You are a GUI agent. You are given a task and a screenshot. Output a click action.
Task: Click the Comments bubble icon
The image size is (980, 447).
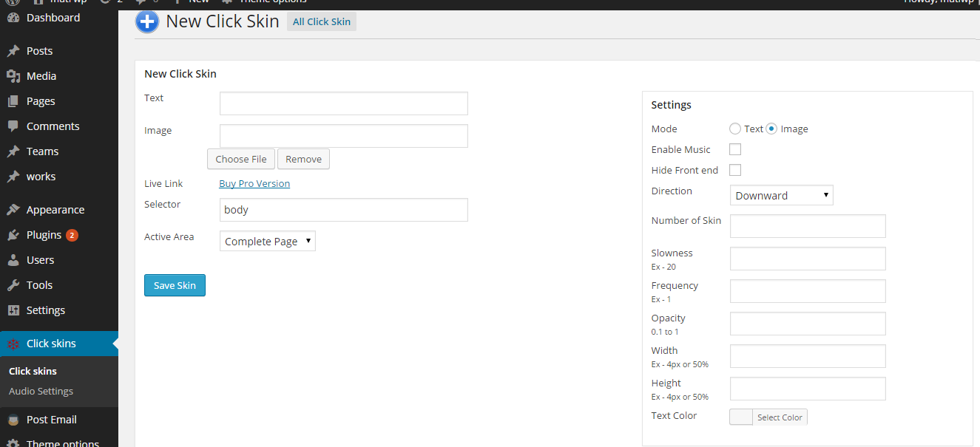coord(13,126)
